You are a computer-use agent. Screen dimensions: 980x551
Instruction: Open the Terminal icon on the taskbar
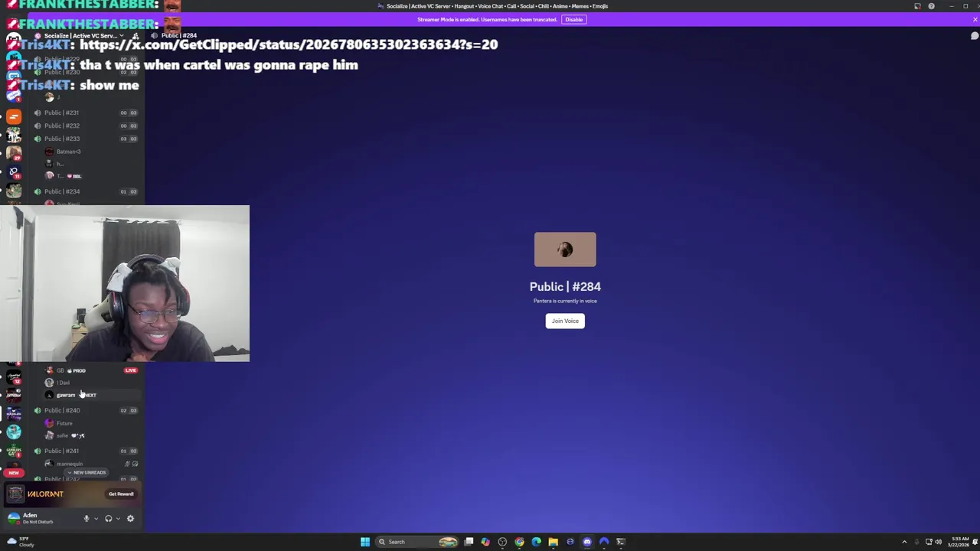621,542
